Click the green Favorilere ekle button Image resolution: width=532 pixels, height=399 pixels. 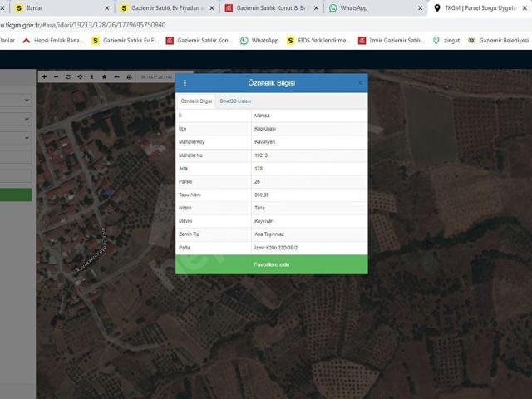pyautogui.click(x=272, y=264)
